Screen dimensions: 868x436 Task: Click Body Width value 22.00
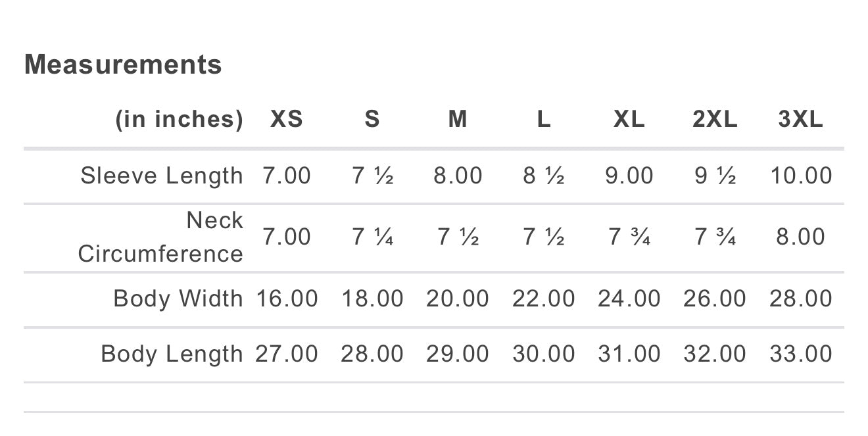click(x=544, y=299)
